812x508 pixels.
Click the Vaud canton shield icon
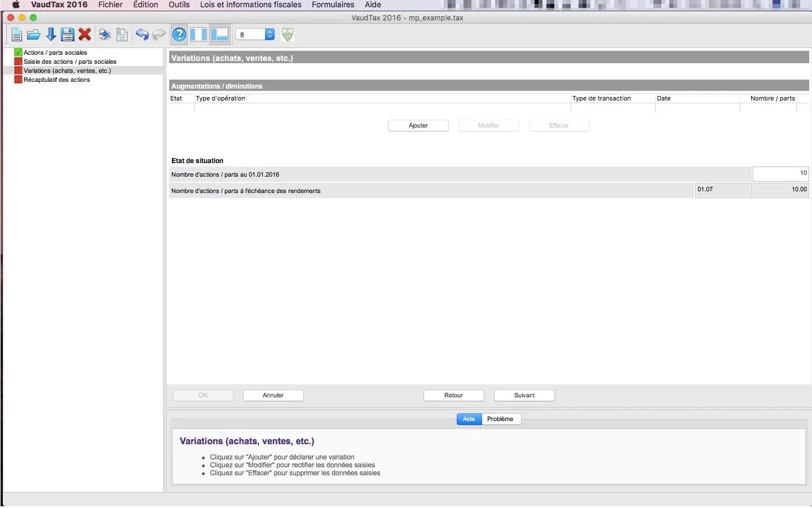pyautogui.click(x=288, y=35)
